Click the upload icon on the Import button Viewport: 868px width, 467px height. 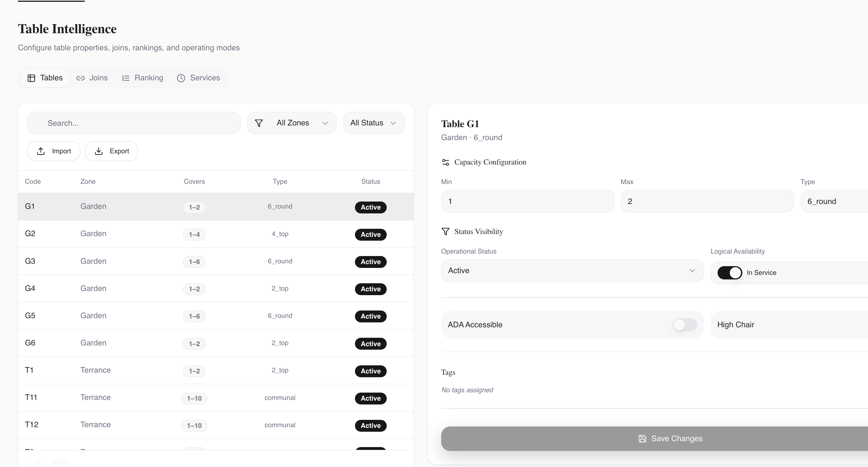(x=41, y=151)
